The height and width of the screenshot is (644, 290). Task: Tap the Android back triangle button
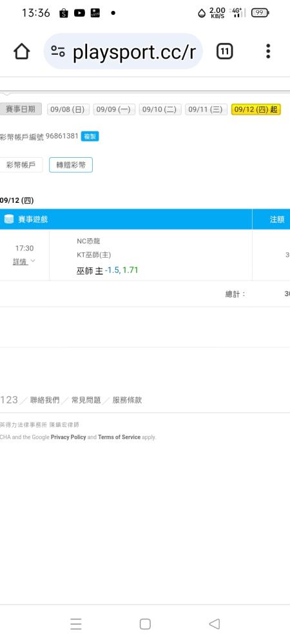[x=215, y=624]
